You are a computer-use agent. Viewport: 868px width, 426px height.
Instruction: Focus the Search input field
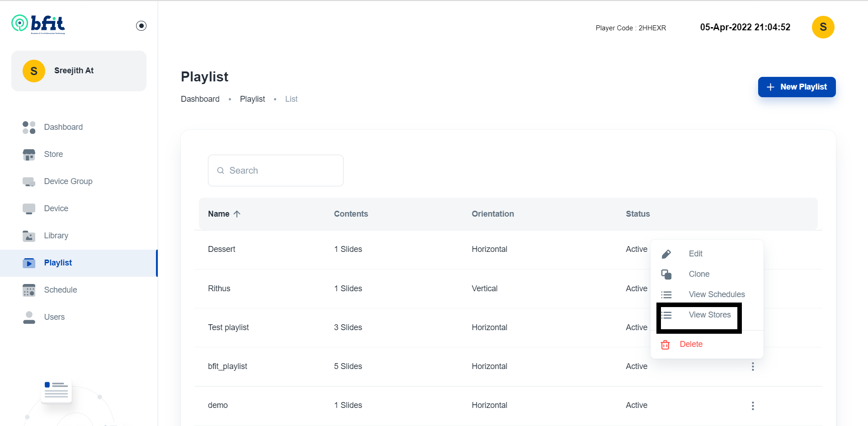click(276, 170)
